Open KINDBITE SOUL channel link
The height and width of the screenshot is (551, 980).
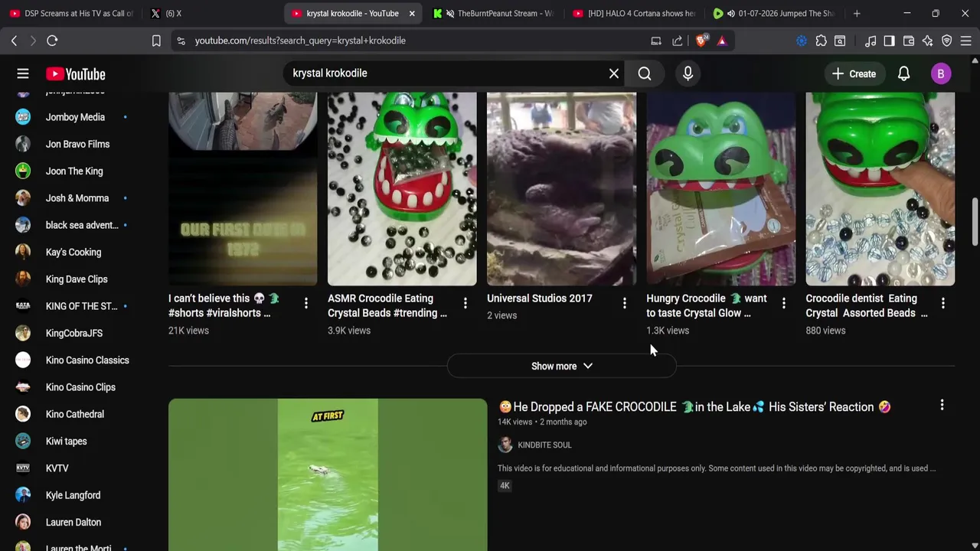(544, 445)
